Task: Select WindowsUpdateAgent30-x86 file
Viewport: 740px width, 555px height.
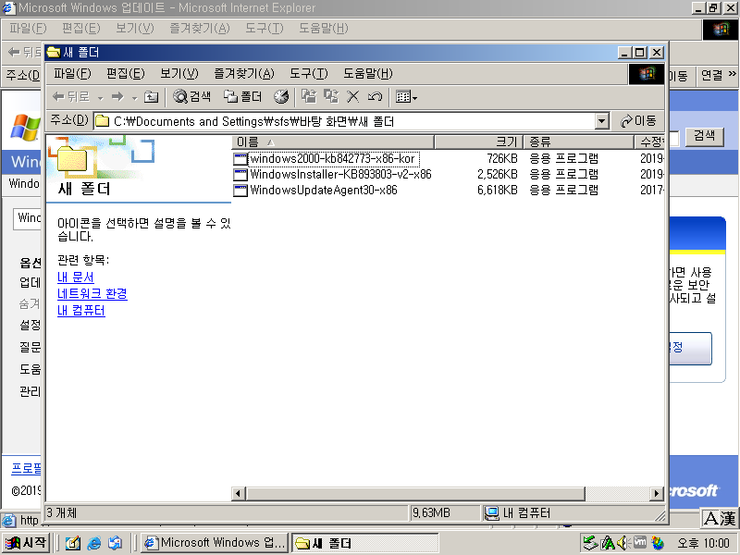Action: (x=323, y=190)
